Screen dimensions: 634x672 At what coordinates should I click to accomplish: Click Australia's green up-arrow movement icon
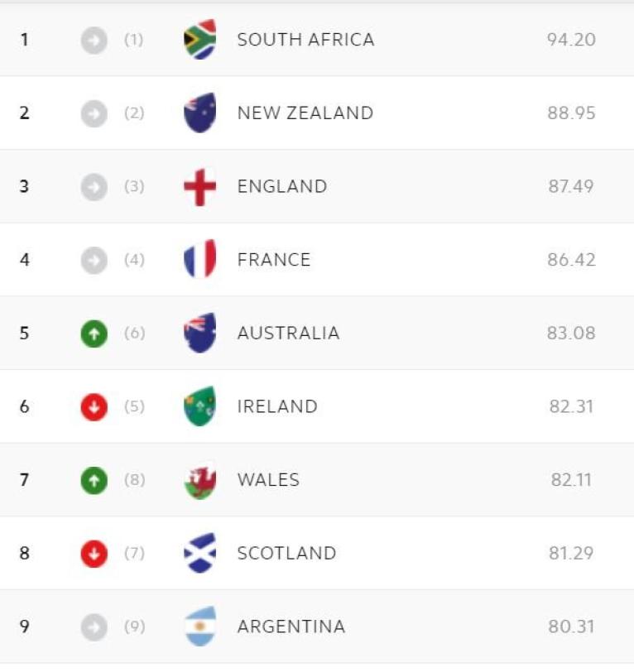click(94, 334)
